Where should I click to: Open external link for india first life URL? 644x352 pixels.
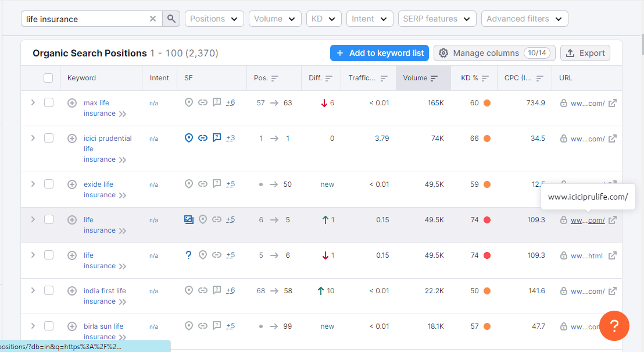tap(613, 291)
